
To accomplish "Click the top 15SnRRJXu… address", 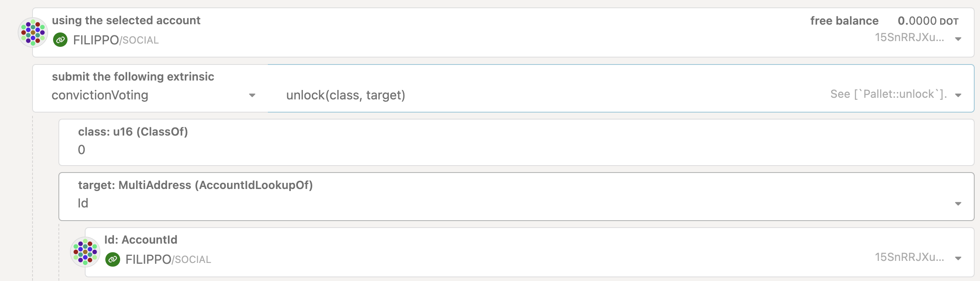I will click(909, 38).
